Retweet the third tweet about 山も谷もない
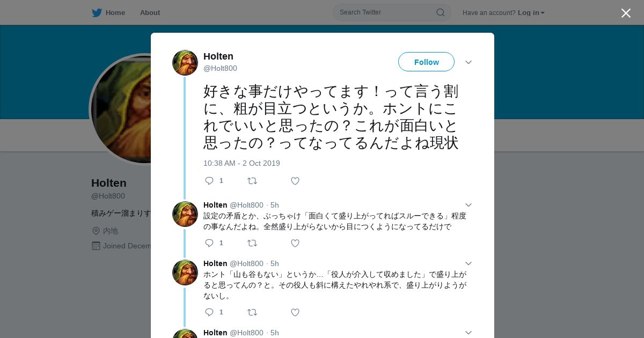Image resolution: width=644 pixels, height=338 pixels. tap(252, 312)
